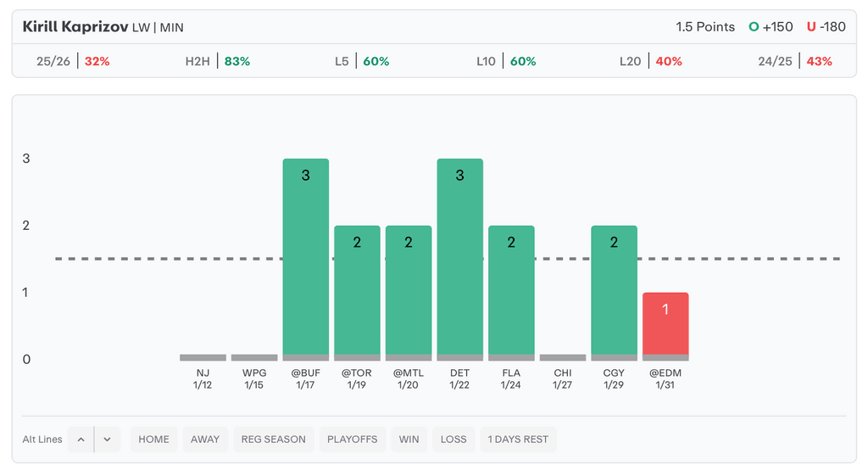This screenshot has width=868, height=476.
Task: Switch to the L10 60% split
Action: [x=506, y=61]
